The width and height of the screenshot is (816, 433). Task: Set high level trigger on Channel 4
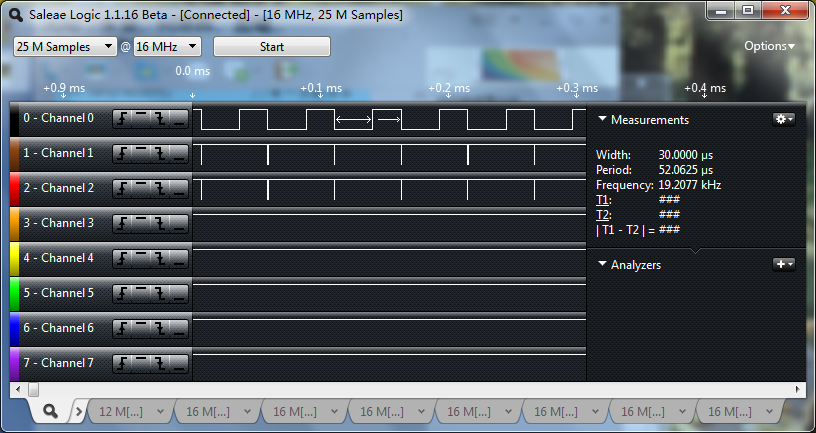click(141, 259)
